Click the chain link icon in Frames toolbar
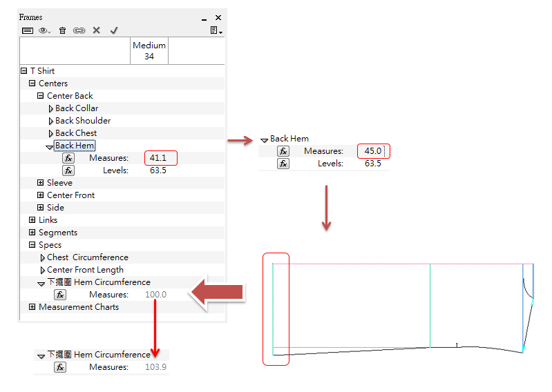Screen dimensions: 552x392 pos(79,30)
